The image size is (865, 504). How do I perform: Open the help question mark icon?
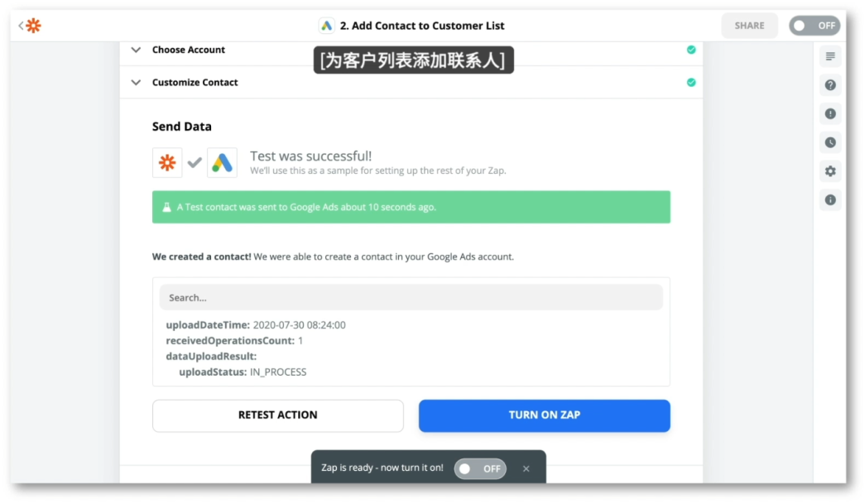(829, 85)
